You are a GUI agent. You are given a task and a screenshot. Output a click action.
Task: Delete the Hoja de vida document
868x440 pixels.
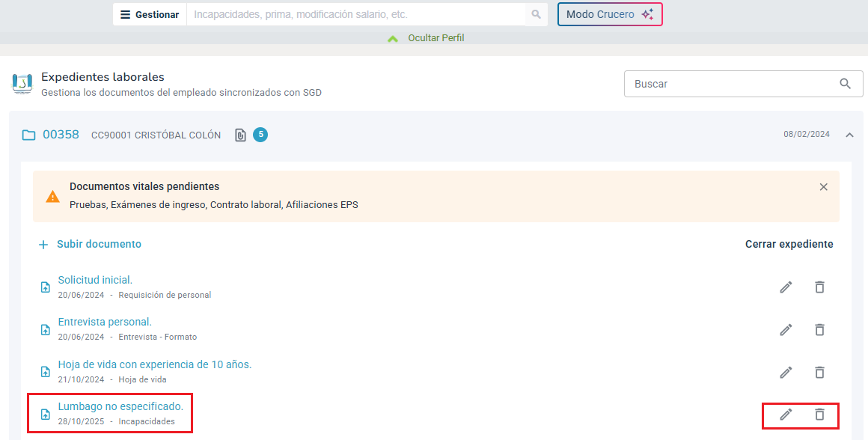(819, 372)
